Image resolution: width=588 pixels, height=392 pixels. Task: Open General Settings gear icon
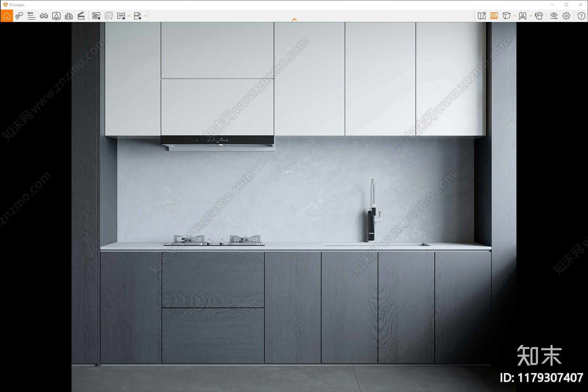(566, 16)
